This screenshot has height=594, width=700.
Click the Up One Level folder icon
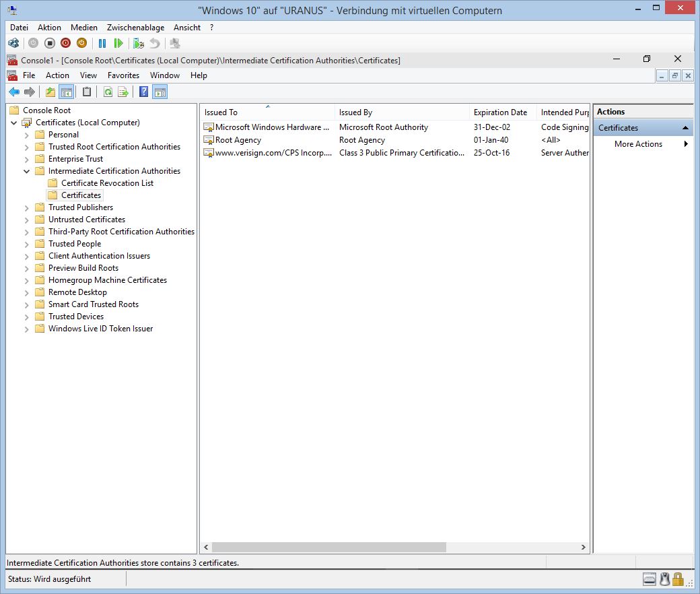pyautogui.click(x=50, y=92)
